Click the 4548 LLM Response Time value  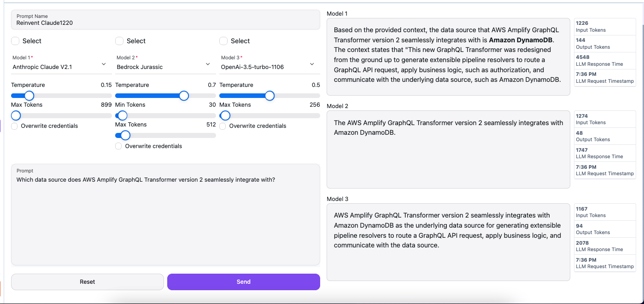coord(583,57)
